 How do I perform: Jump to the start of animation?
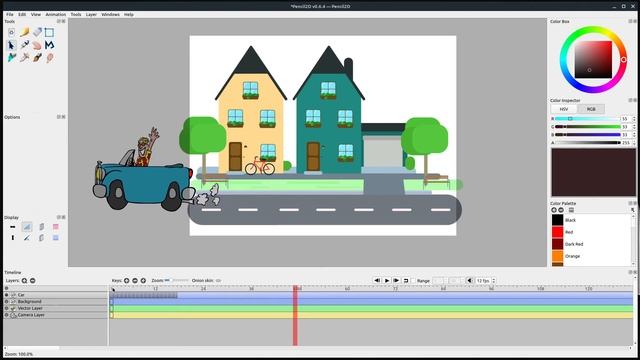[377, 280]
